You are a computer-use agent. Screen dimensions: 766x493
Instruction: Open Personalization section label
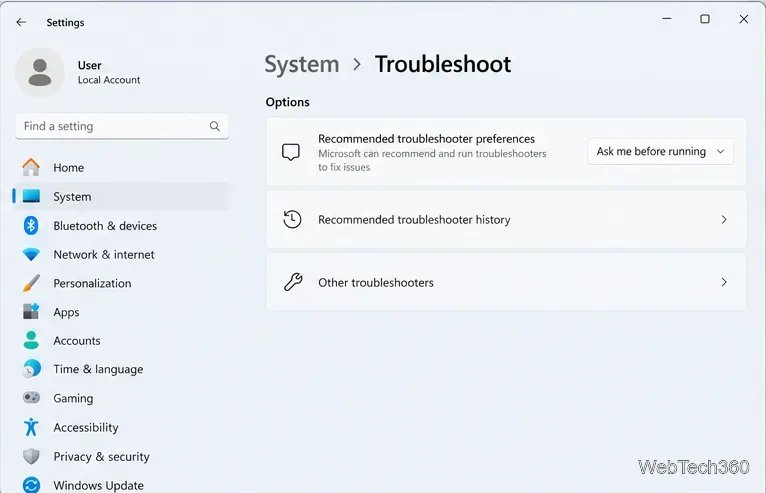[x=92, y=283]
